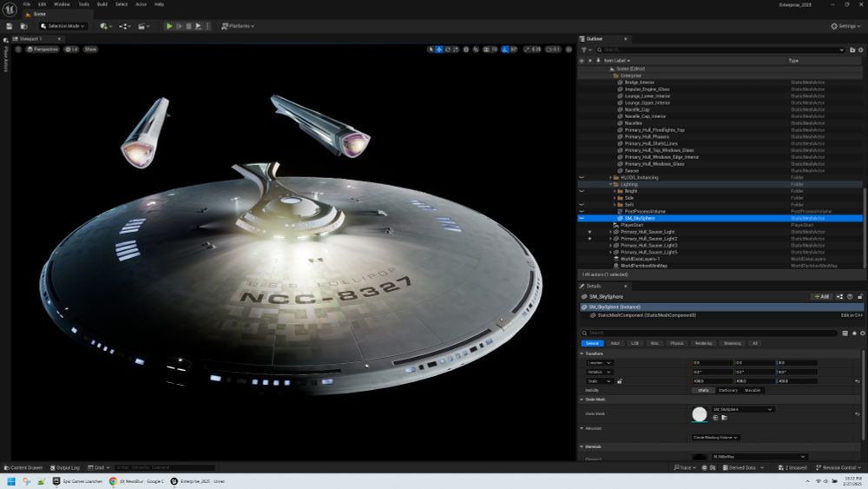The width and height of the screenshot is (868, 489).
Task: Expand Primary_Hull_Saucer_Light2 row
Action: 611,239
